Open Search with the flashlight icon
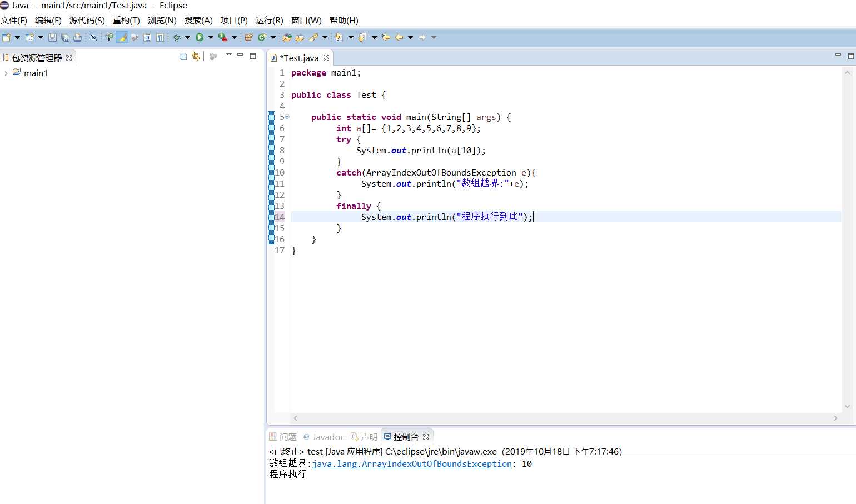The width and height of the screenshot is (856, 504). (313, 37)
